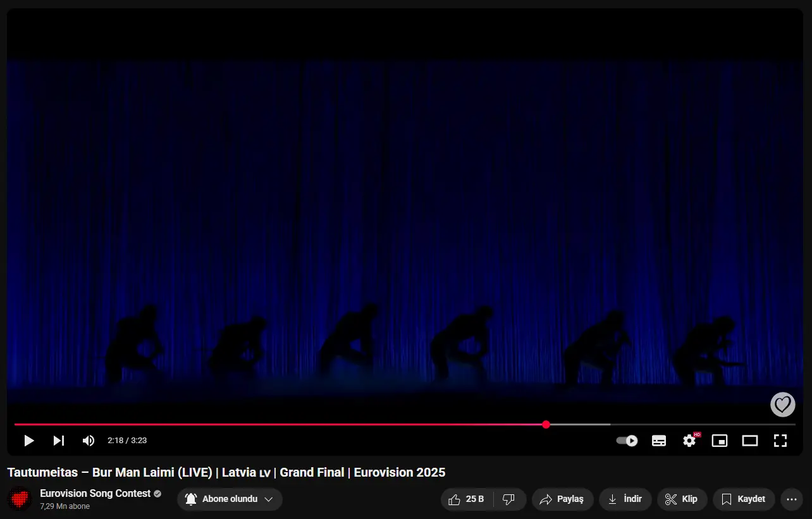Save the video with Kaydet button

point(744,499)
